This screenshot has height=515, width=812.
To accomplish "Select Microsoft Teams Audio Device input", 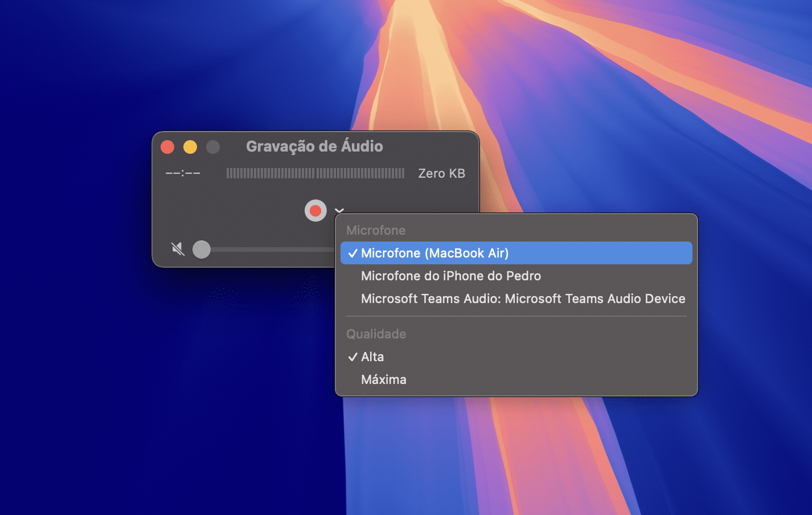I will [x=516, y=299].
